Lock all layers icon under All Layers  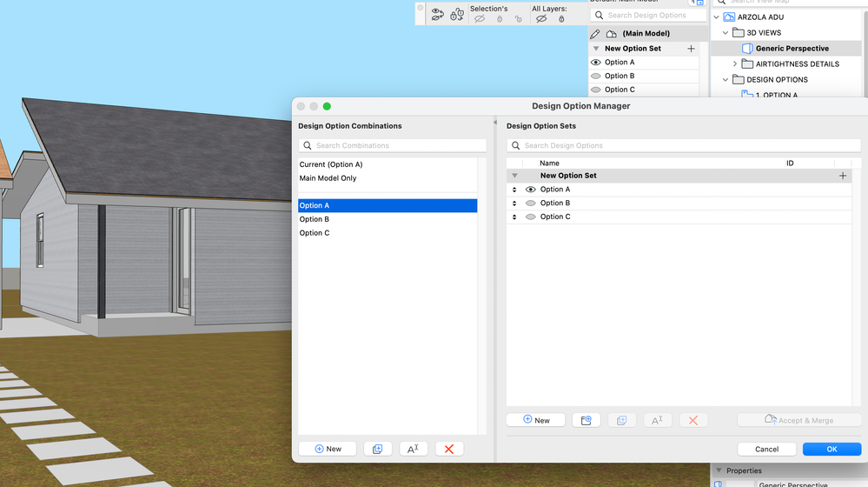click(x=561, y=19)
